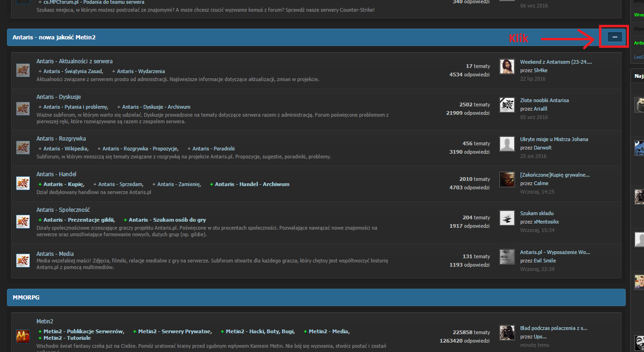Screen dimensions: 644x352
Task: Click the forum icon beside Antaris - Aktualności z serwera
Action: [23, 70]
